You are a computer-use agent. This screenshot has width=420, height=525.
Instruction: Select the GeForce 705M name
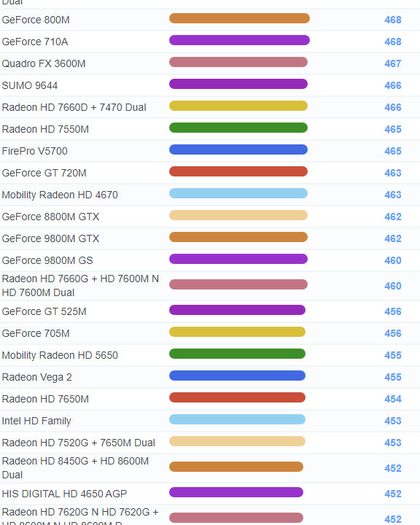(36, 333)
